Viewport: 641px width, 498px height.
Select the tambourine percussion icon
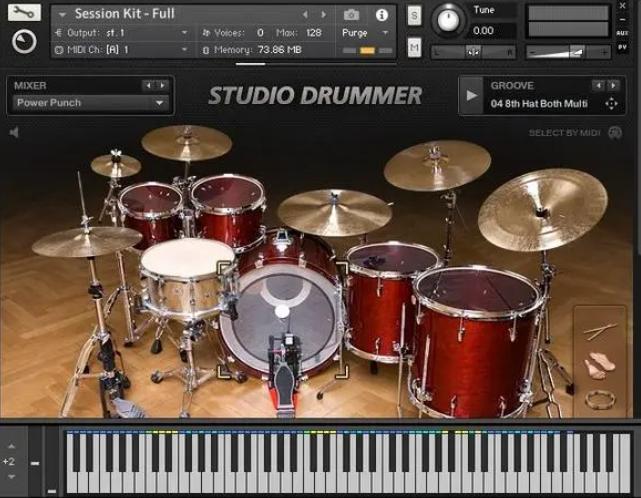(600, 399)
